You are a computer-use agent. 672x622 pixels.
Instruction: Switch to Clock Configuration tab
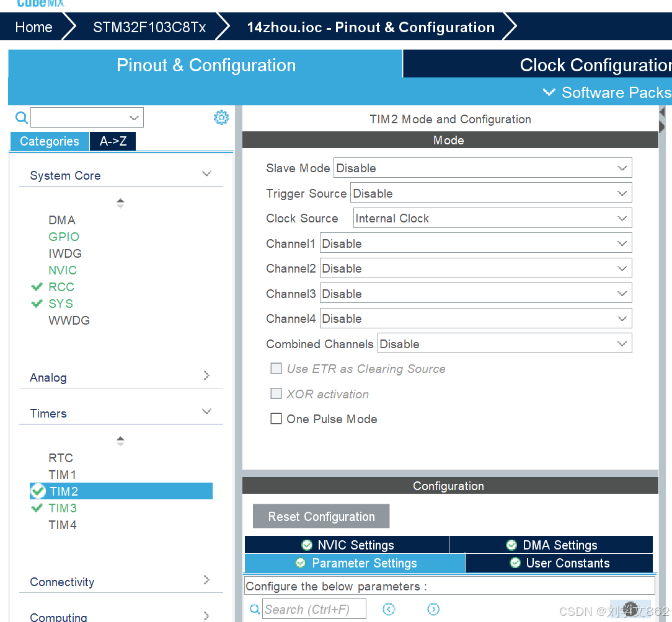click(537, 64)
